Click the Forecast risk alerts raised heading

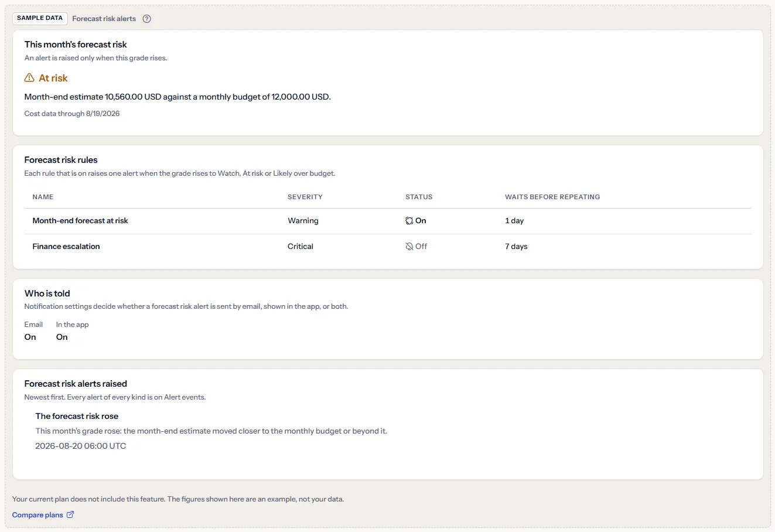coord(76,384)
